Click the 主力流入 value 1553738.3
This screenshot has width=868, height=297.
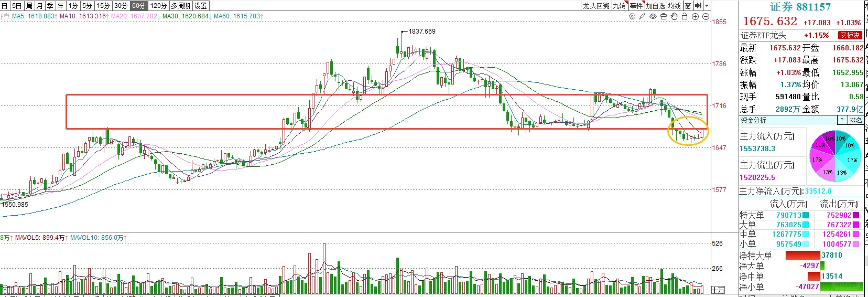coord(757,148)
